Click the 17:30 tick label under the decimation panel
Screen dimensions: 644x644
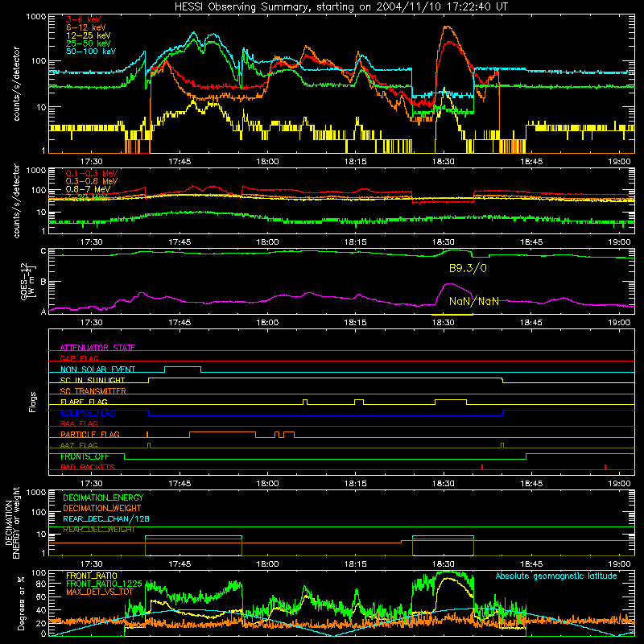click(91, 564)
